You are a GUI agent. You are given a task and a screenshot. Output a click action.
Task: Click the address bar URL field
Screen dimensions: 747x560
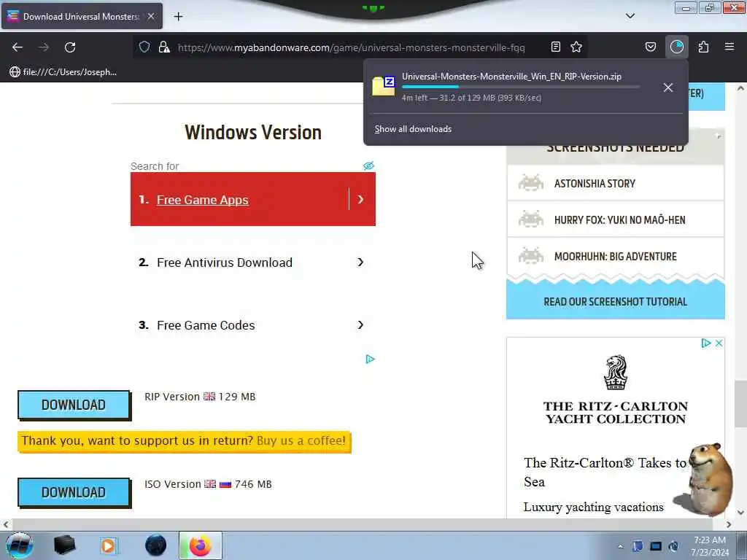(x=351, y=47)
